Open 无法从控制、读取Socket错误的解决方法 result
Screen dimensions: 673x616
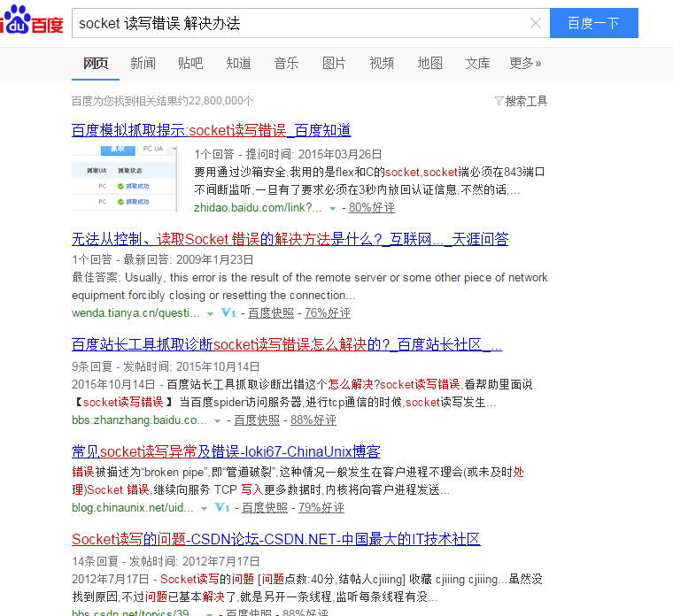290,239
